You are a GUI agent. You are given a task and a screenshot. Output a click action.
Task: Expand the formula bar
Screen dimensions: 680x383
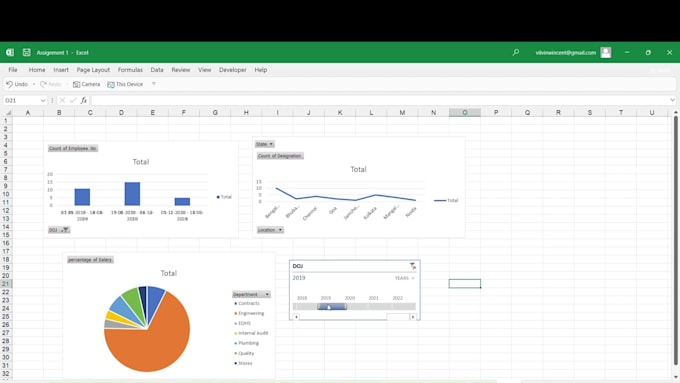(672, 100)
